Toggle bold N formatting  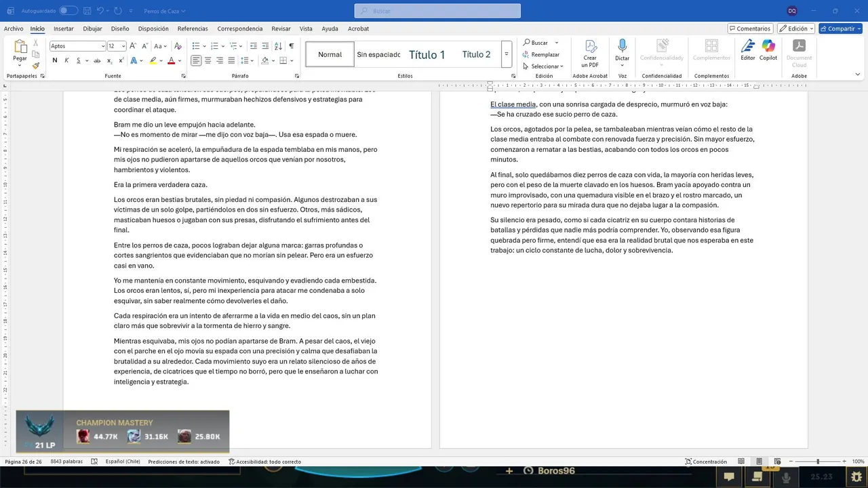click(x=55, y=60)
